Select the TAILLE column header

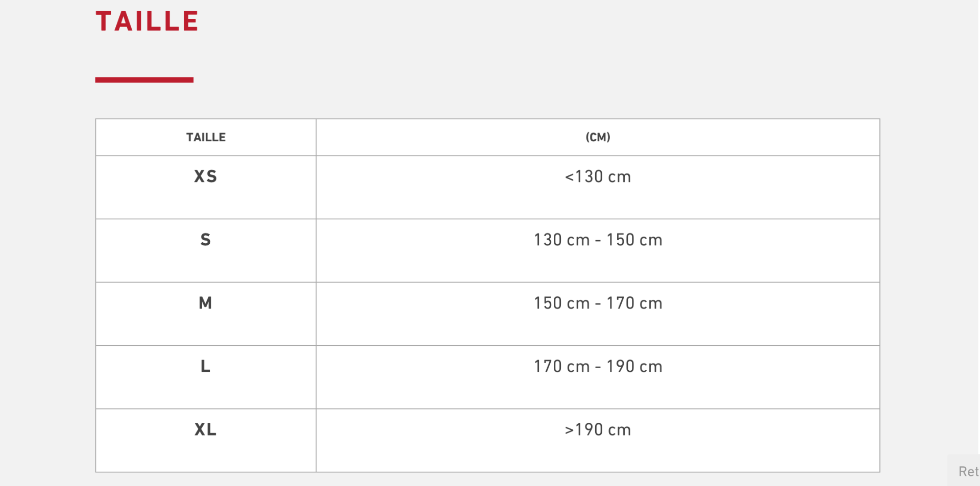[206, 137]
